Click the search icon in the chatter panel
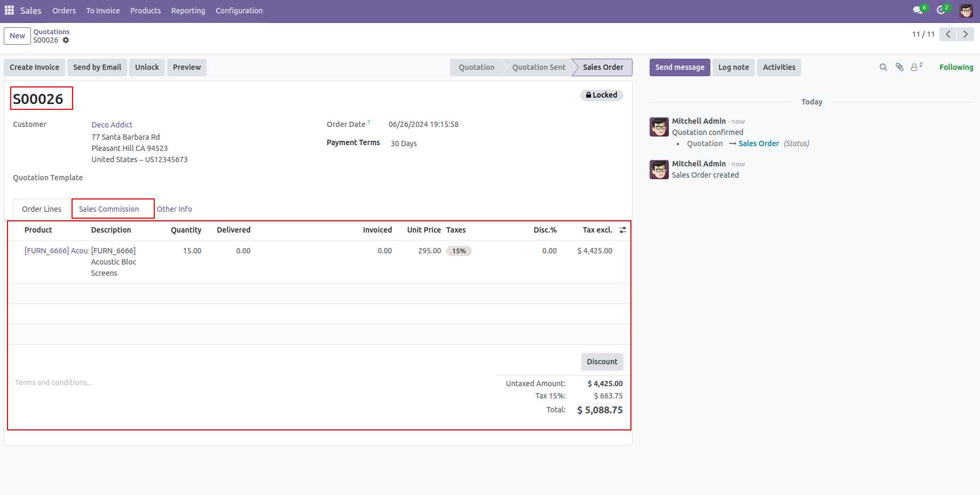 883,67
